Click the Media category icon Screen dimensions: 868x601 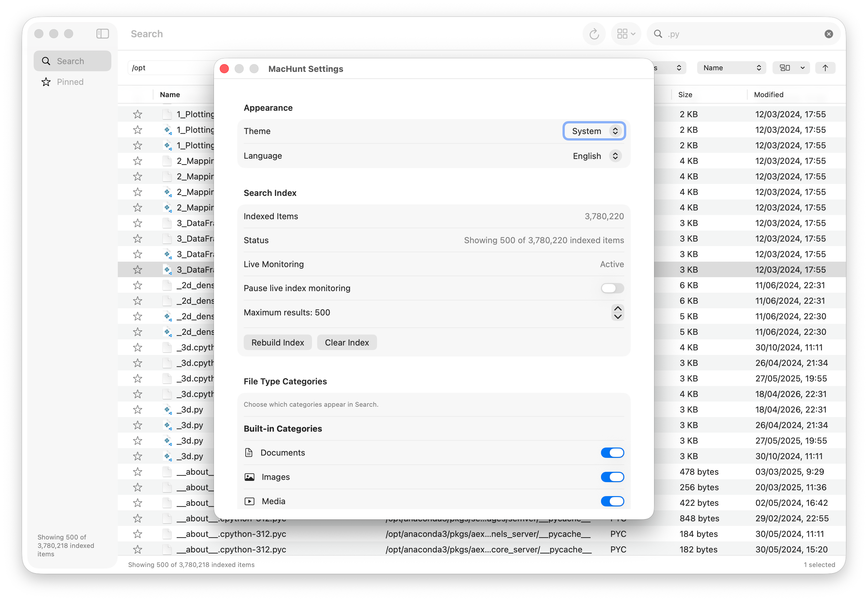click(x=250, y=501)
